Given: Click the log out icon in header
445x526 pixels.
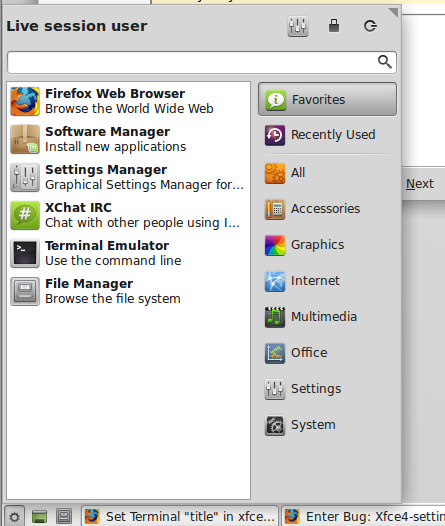Looking at the screenshot, I should (x=370, y=26).
